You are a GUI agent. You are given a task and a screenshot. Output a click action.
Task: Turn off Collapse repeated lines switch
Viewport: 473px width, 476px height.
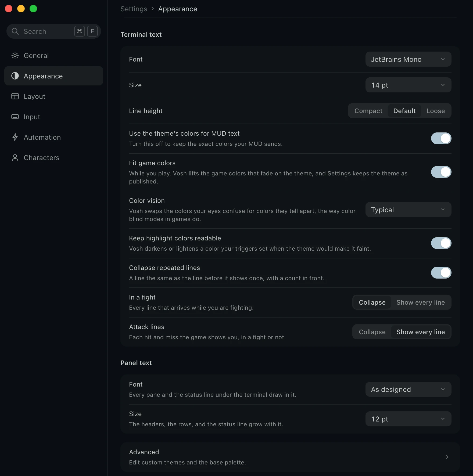[x=441, y=273]
